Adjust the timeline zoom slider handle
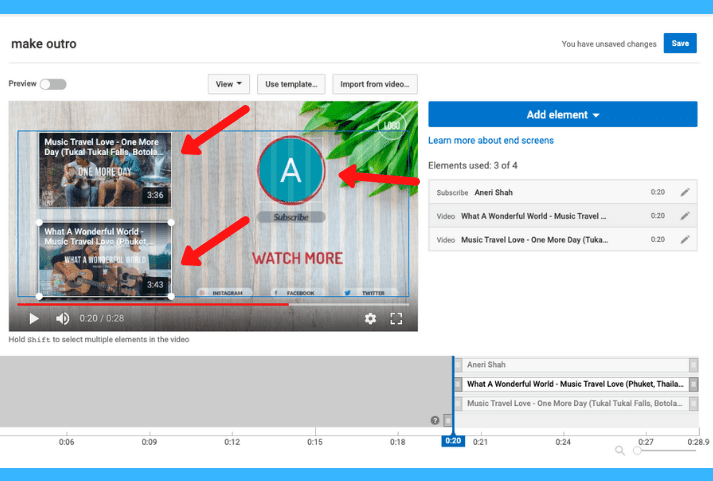713x481 pixels. 637,451
